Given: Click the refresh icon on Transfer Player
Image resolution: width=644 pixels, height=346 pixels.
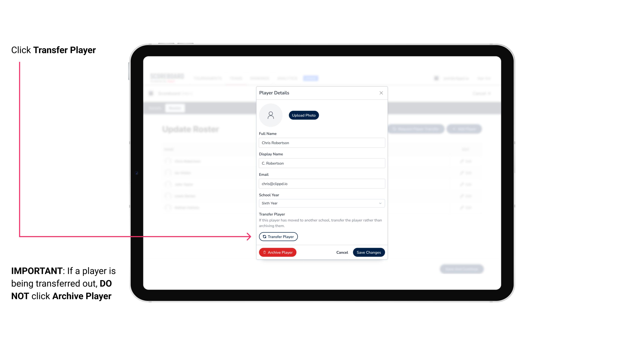Looking at the screenshot, I should [x=264, y=237].
